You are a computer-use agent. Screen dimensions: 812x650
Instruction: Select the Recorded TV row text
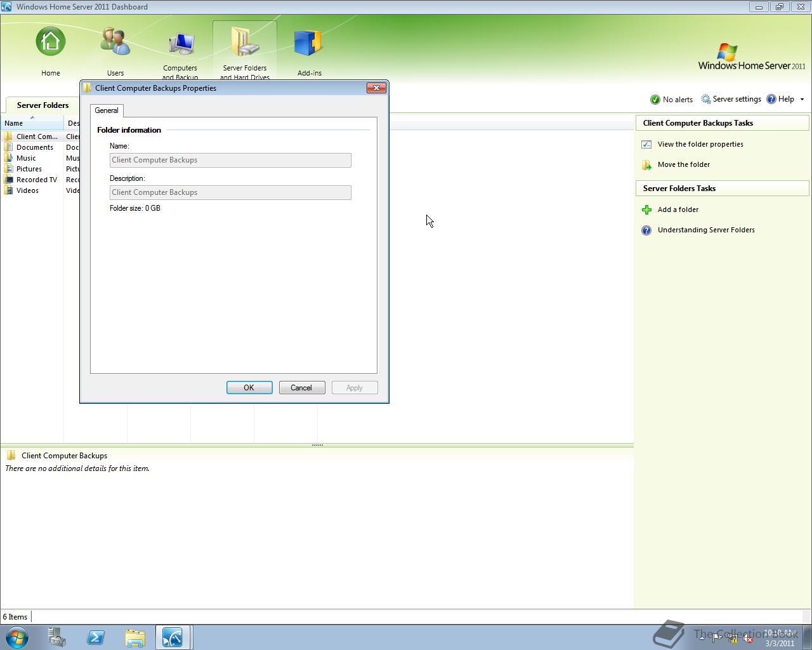(37, 180)
